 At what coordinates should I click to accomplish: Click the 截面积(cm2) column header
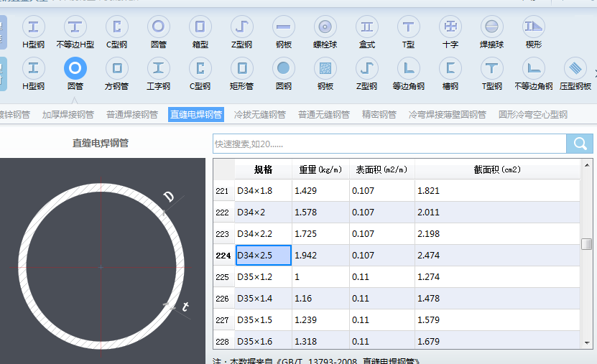click(x=497, y=169)
